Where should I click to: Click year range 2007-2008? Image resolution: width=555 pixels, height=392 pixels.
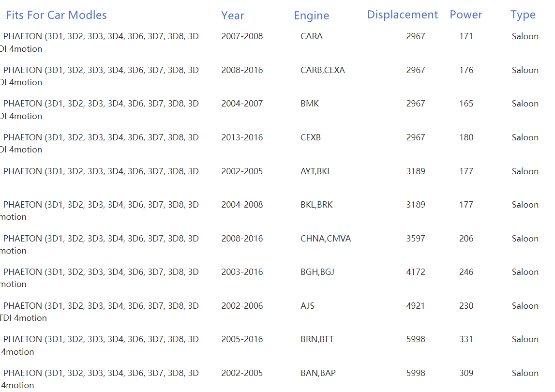click(242, 36)
